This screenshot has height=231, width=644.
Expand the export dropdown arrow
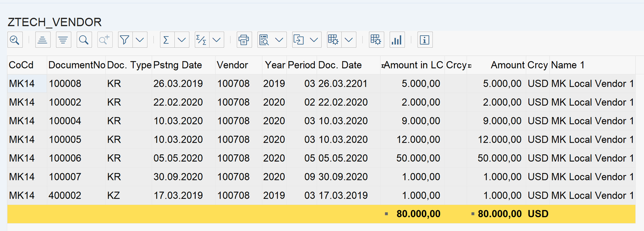(x=314, y=40)
